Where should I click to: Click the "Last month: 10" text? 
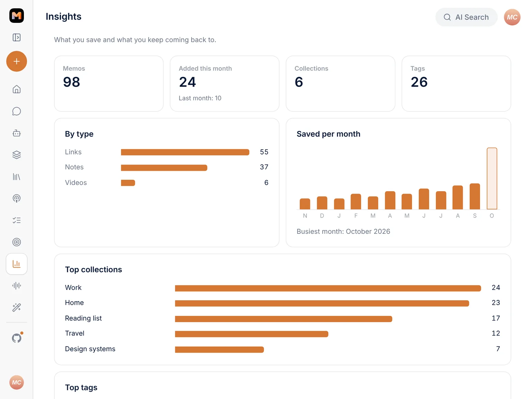(200, 98)
